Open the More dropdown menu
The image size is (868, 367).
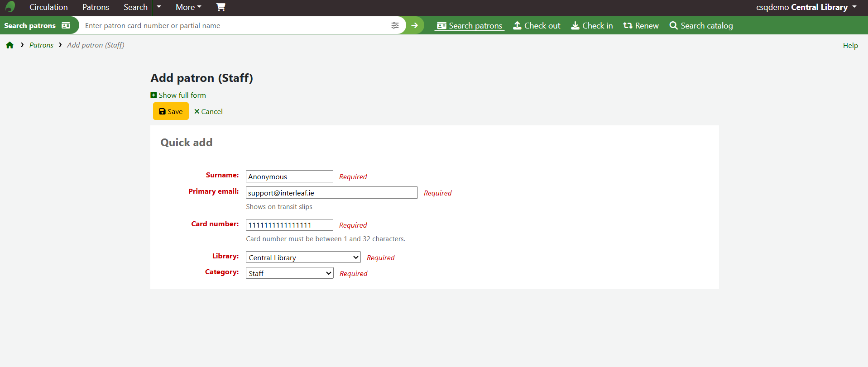point(188,7)
